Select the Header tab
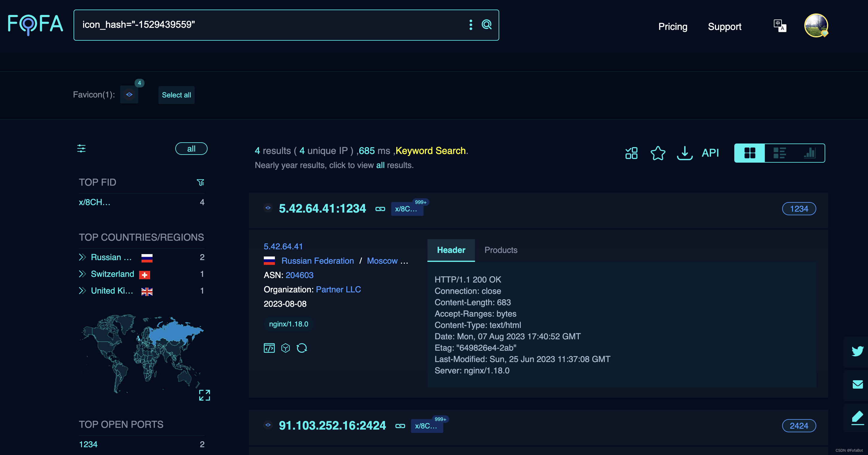The width and height of the screenshot is (868, 455). [x=451, y=250]
